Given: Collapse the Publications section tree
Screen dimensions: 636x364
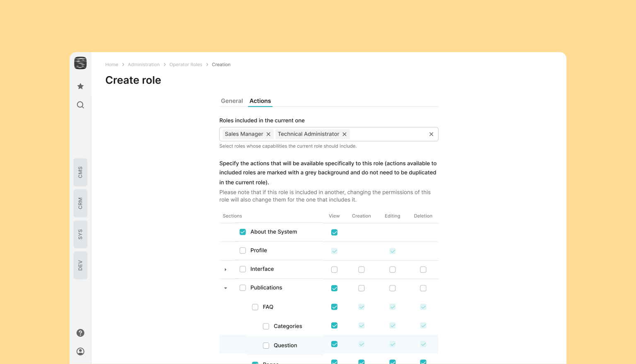Looking at the screenshot, I should point(225,288).
